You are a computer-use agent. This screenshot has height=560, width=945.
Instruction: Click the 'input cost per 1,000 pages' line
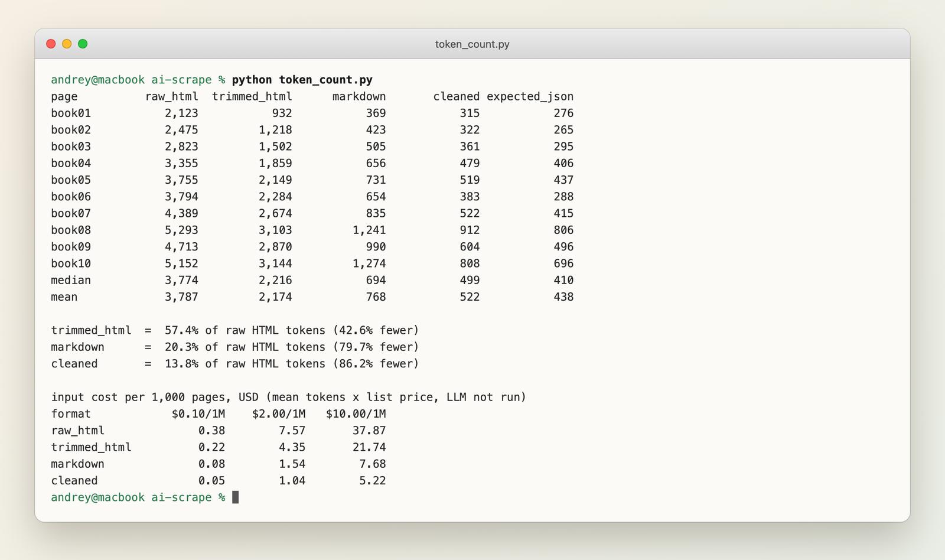289,397
